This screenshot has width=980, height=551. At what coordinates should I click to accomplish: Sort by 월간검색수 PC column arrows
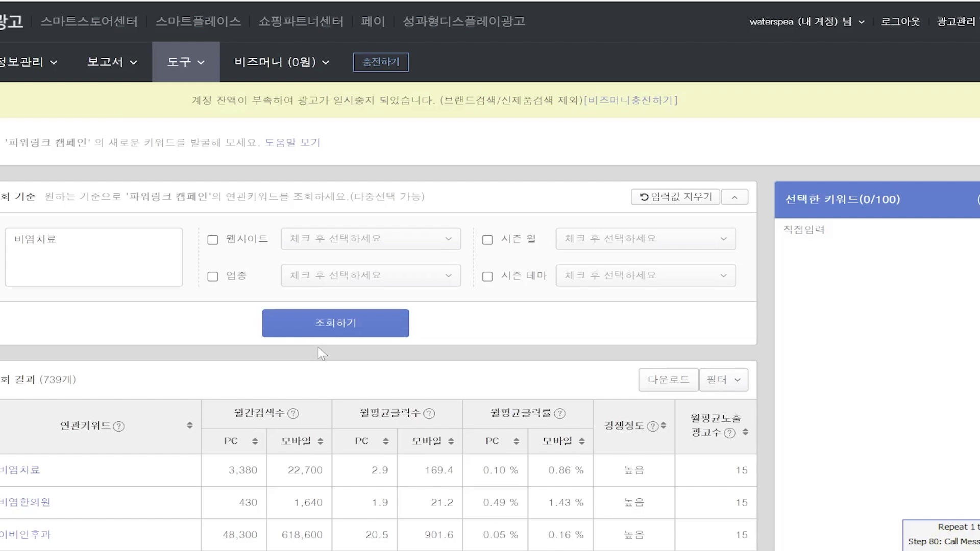(x=255, y=441)
